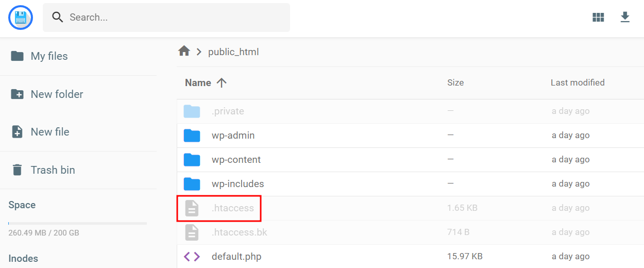Sort files by Size column
This screenshot has height=268, width=644.
[x=455, y=82]
